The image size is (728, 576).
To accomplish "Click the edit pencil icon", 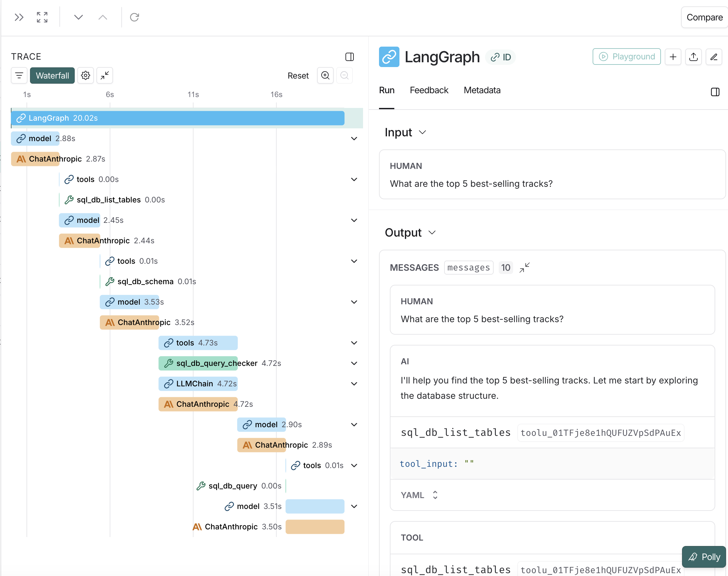I will (714, 57).
